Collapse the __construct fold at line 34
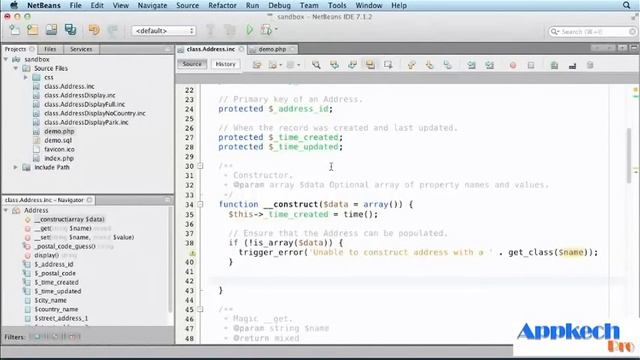This screenshot has height=360, width=640. [200, 204]
